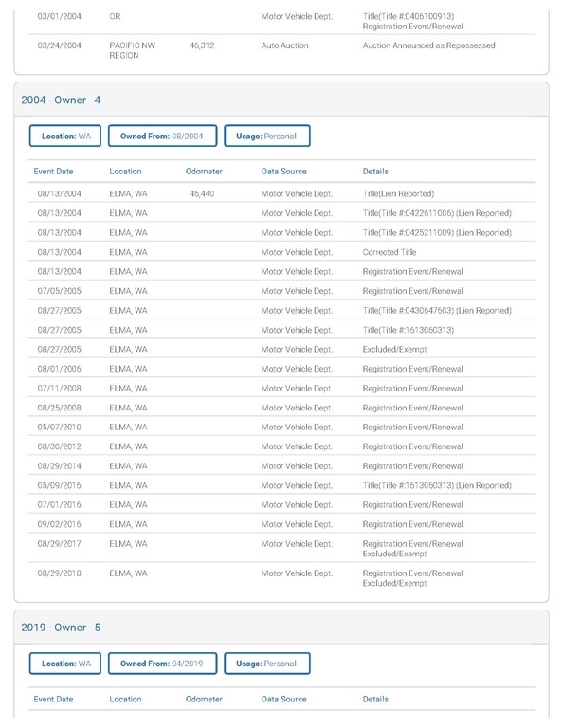Select the 08/13/2004 Corrected Title row
The image size is (563, 728).
[281, 252]
